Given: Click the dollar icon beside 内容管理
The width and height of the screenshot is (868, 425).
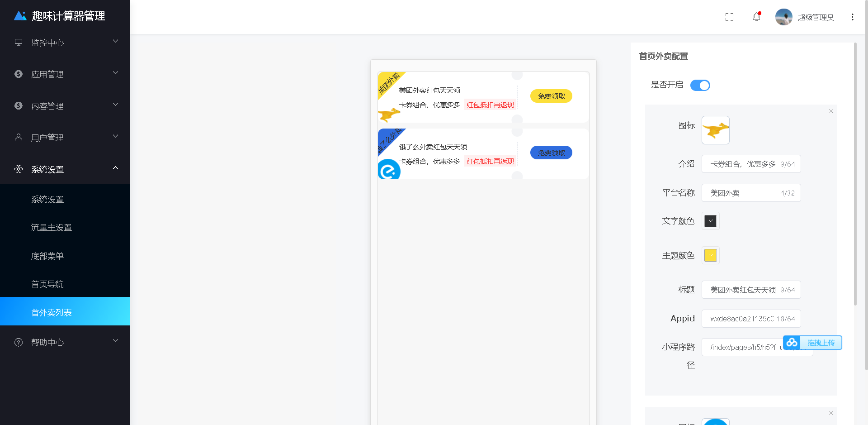Looking at the screenshot, I should 19,105.
